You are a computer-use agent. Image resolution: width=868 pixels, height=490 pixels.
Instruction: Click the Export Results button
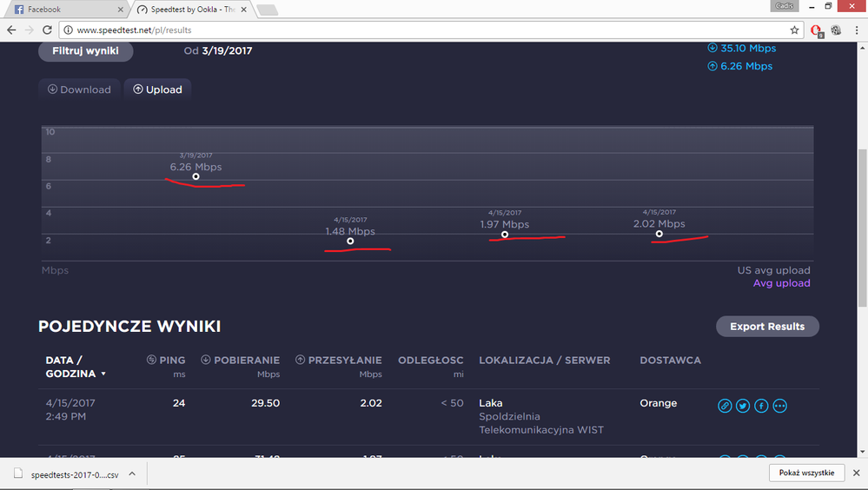(767, 327)
